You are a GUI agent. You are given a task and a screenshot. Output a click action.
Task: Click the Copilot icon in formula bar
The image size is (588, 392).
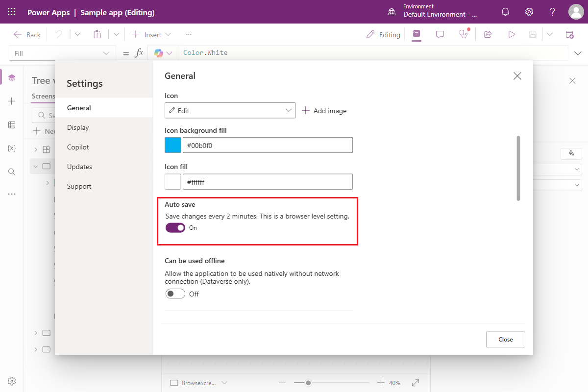159,53
